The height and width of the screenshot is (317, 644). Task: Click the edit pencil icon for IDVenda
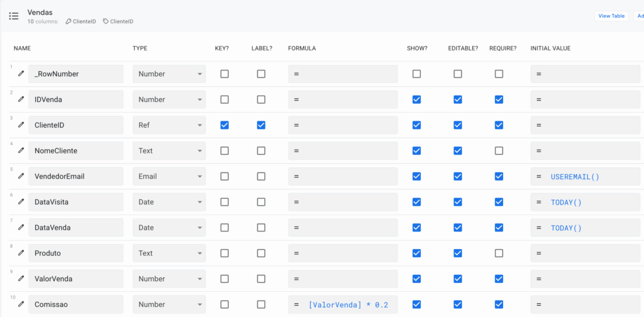tap(21, 99)
